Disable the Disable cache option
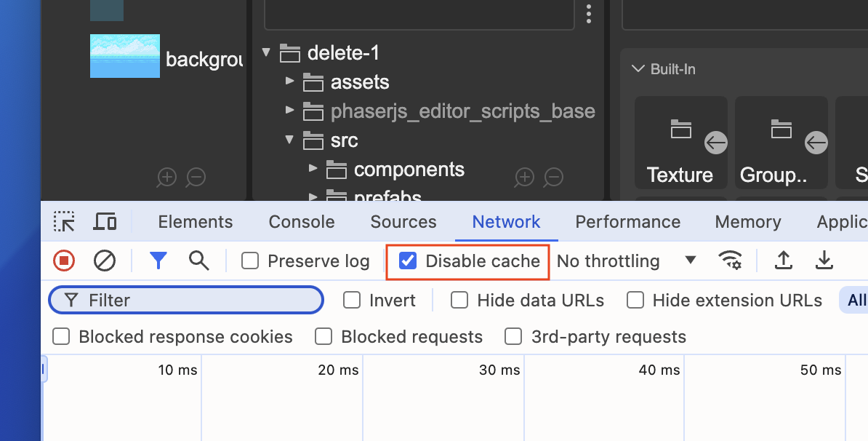 click(409, 261)
